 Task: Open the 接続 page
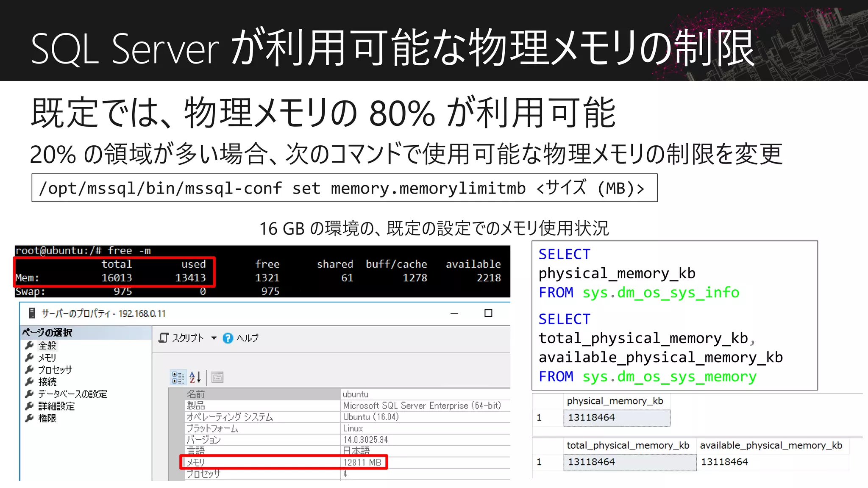pyautogui.click(x=47, y=382)
